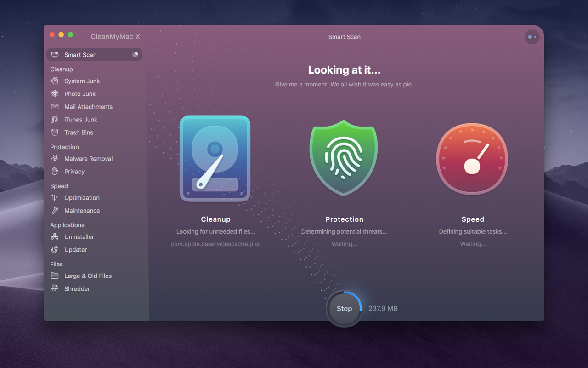Click the Speed section header in sidebar
588x368 pixels.
(x=59, y=186)
